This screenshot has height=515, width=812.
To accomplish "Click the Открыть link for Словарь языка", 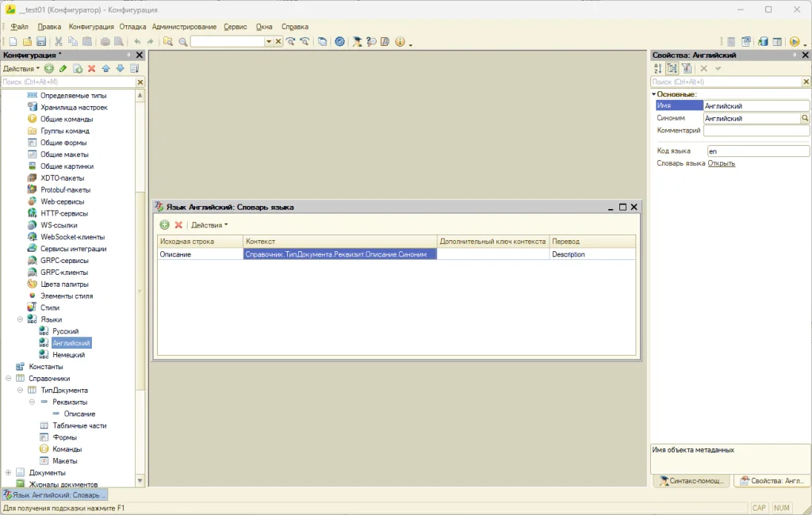I will click(722, 163).
